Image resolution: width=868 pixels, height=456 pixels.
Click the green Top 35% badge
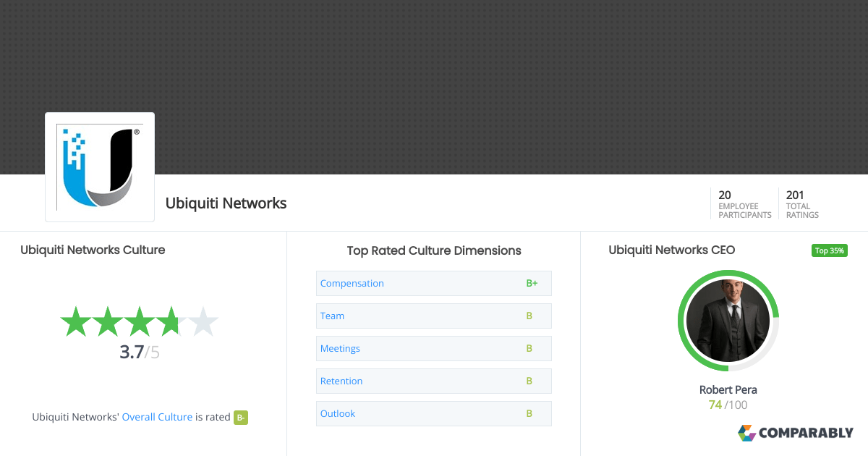point(829,250)
